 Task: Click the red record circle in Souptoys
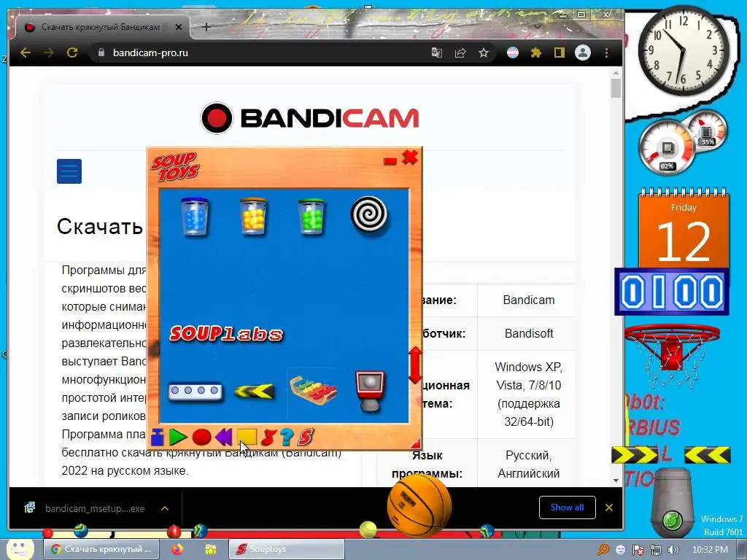201,437
